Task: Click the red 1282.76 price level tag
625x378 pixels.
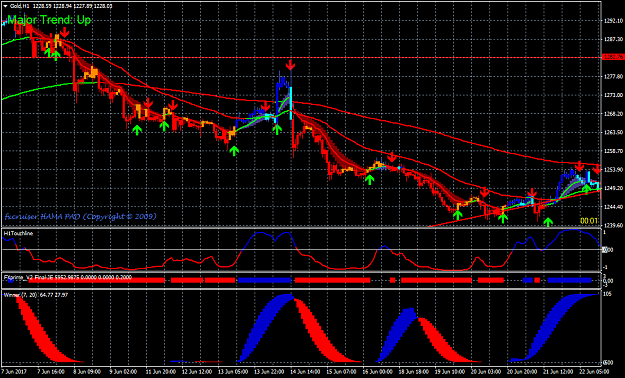Action: click(613, 57)
